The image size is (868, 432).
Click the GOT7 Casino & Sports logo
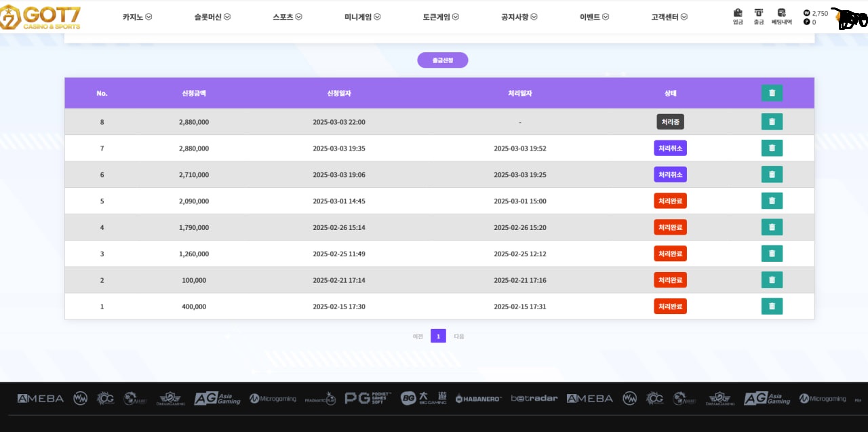point(41,17)
